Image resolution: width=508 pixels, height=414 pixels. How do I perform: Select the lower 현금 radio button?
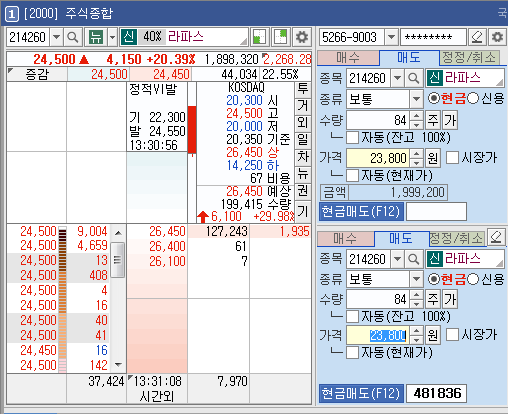coord(434,279)
